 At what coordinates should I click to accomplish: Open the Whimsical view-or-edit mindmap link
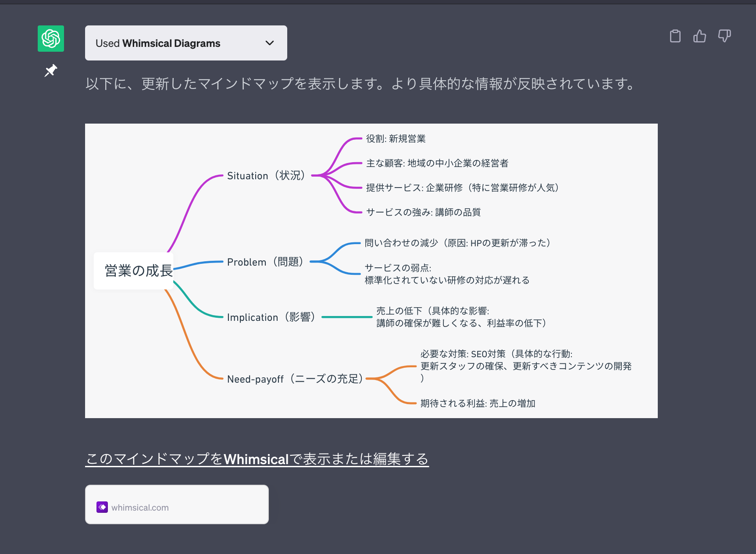point(257,459)
